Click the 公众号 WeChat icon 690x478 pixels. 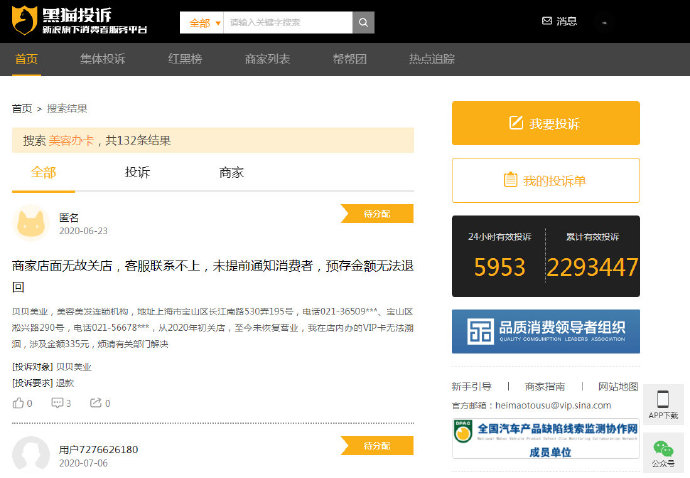pos(663,449)
